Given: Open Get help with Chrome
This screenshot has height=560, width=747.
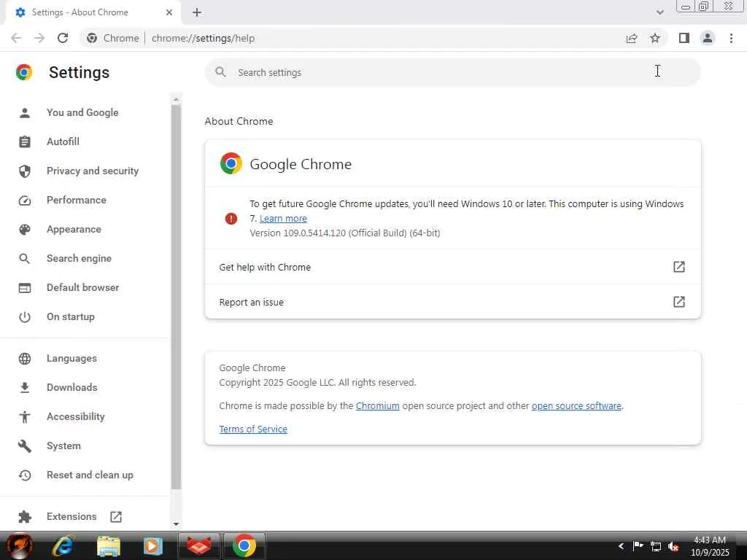Looking at the screenshot, I should pyautogui.click(x=452, y=267).
